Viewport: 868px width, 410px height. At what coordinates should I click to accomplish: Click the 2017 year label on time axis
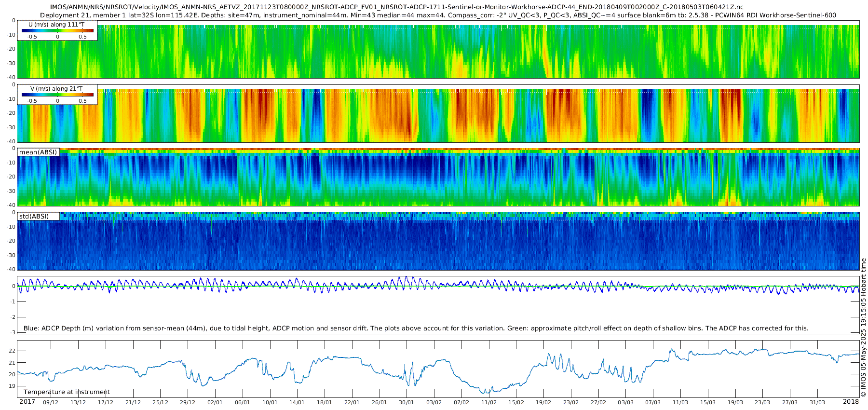27,402
